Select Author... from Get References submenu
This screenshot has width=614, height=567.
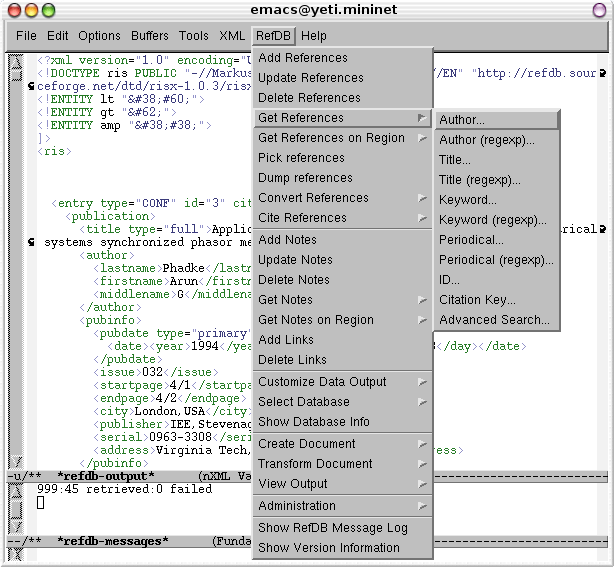tap(462, 120)
